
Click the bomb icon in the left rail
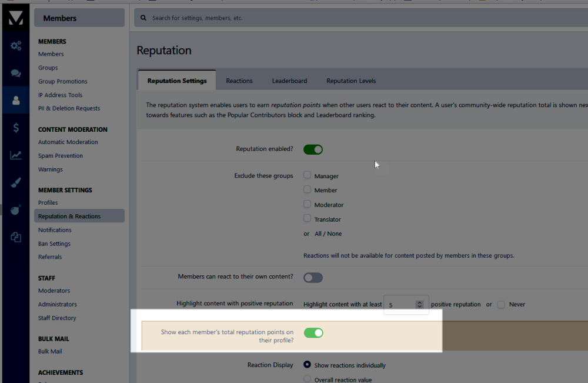coord(16,209)
